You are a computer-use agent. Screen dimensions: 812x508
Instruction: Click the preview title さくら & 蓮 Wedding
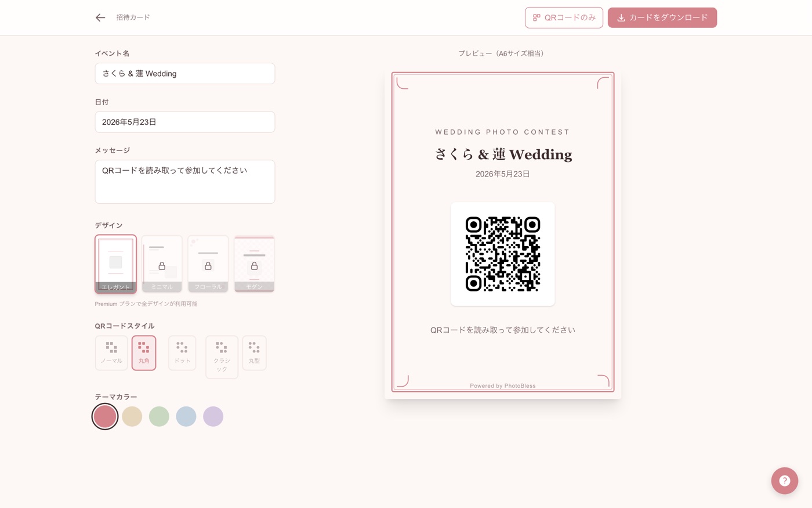pyautogui.click(x=503, y=154)
